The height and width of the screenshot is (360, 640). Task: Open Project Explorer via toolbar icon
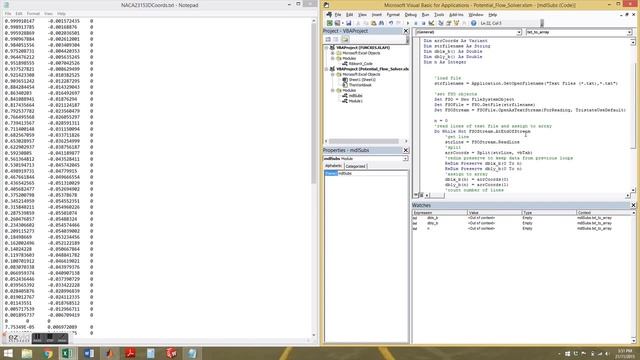click(x=441, y=23)
